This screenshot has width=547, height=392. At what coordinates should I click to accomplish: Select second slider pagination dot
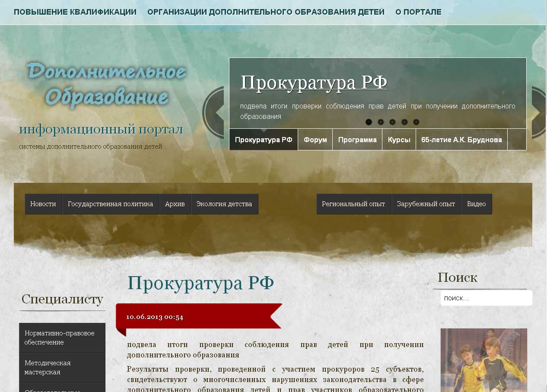tap(381, 122)
